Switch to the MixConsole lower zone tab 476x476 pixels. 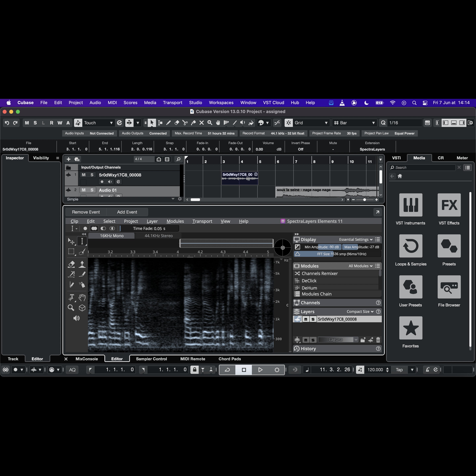pos(87,359)
